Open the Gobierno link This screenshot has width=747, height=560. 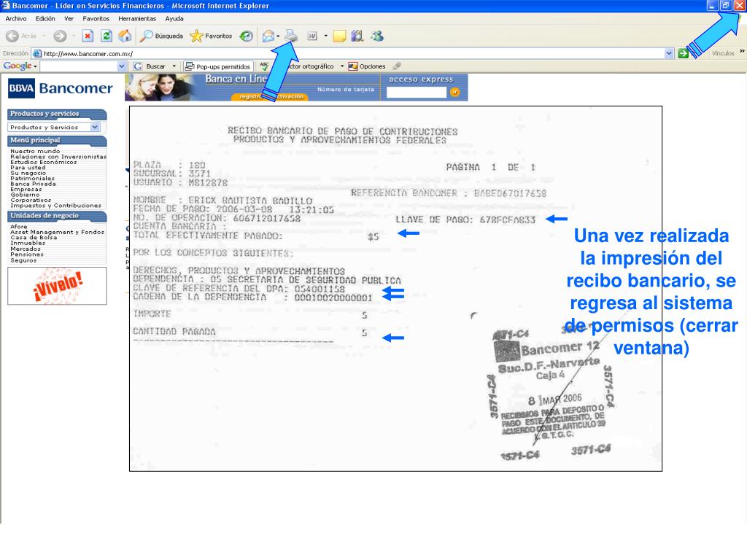(26, 195)
